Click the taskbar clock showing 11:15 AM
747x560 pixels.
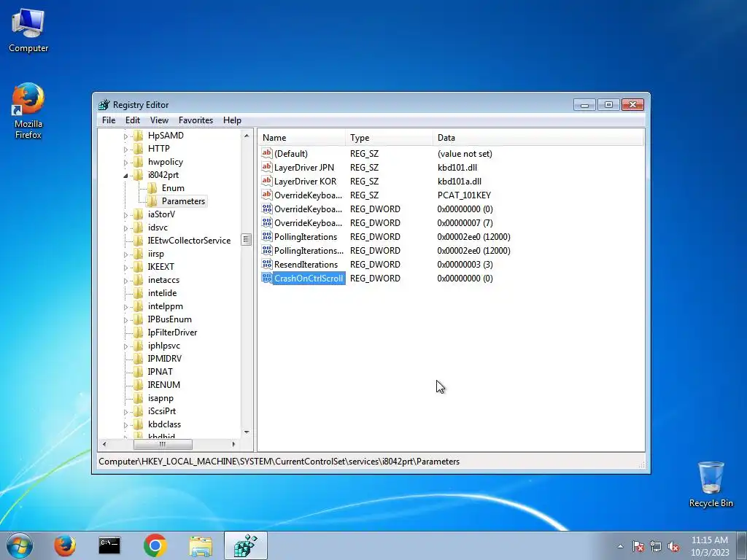(x=709, y=545)
